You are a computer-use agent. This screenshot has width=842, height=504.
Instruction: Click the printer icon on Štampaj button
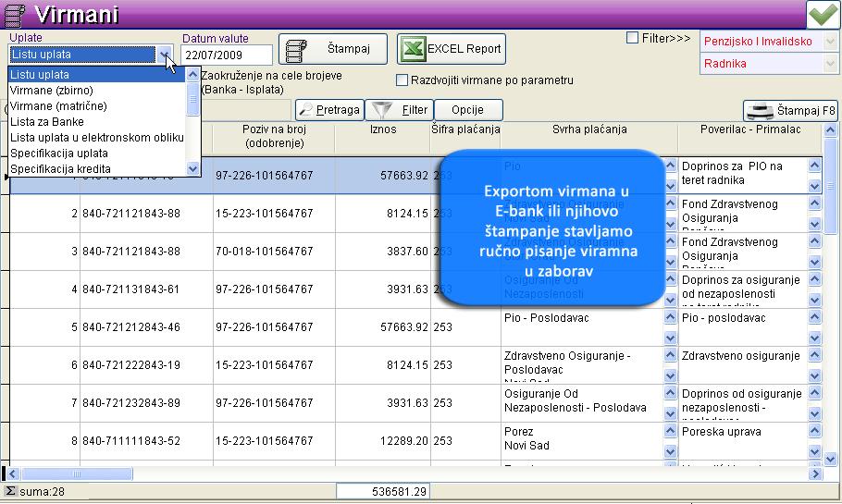coord(296,49)
